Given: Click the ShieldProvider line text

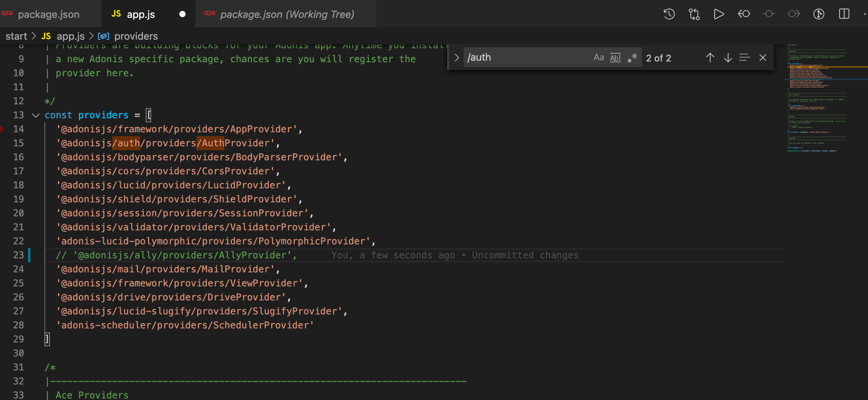Looking at the screenshot, I should pyautogui.click(x=180, y=199).
